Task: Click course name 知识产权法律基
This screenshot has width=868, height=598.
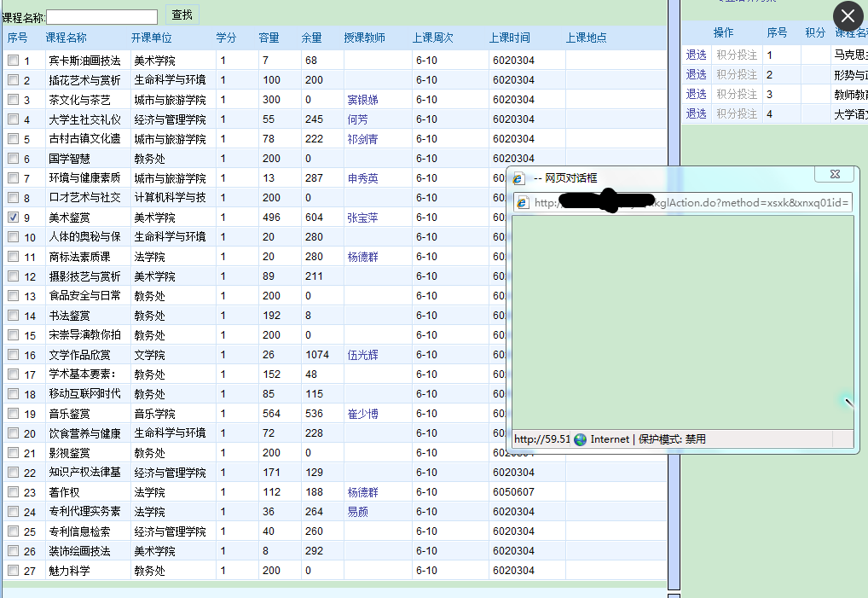Action: coord(84,473)
